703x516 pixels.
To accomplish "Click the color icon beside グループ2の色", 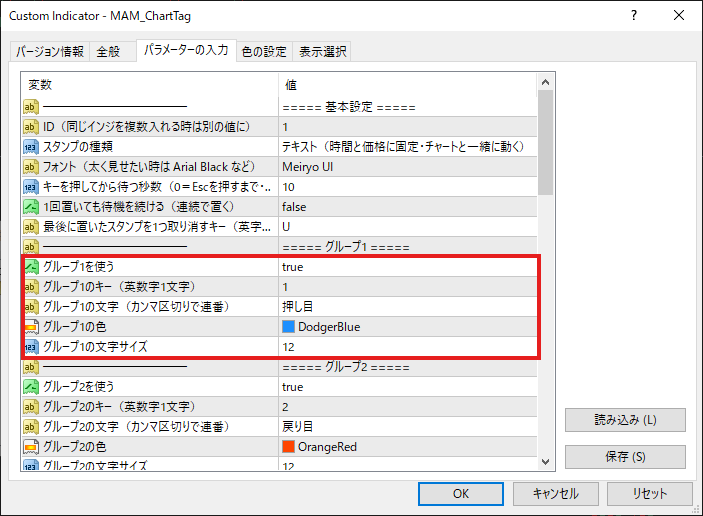I will pyautogui.click(x=30, y=447).
